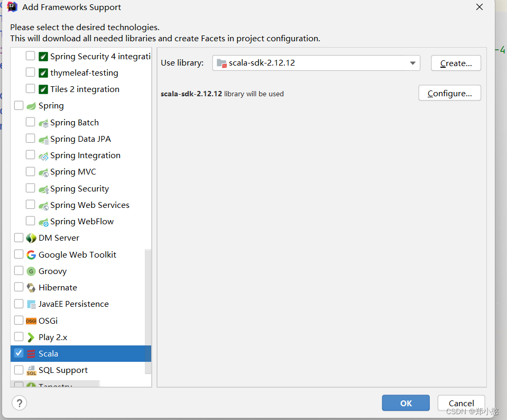Check the Groovy checkbox
Viewport: 507px width, 420px height.
19,270
